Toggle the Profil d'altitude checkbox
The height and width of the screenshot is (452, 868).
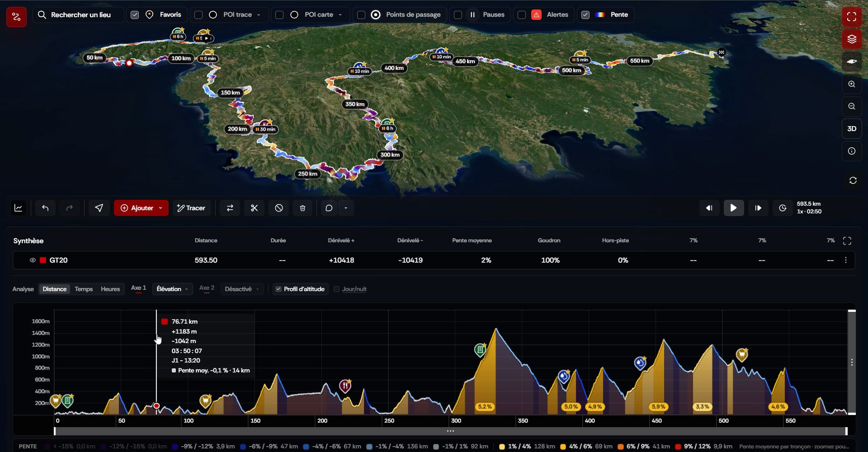click(x=278, y=289)
